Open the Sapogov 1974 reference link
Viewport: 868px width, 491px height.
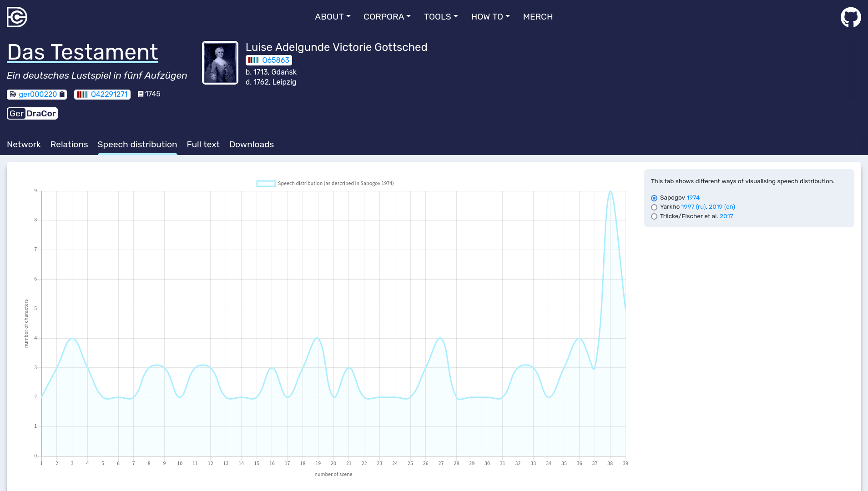coord(693,197)
